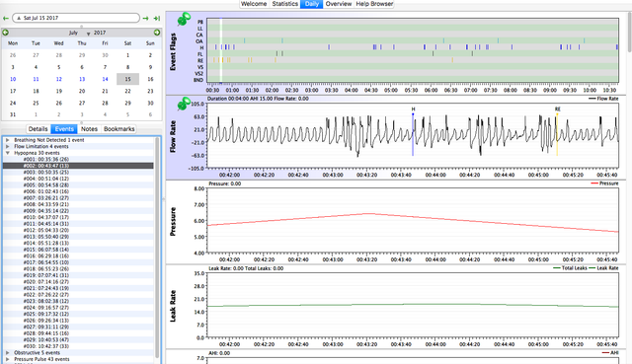Select hypopnea event #018: 06:55:23
This screenshot has width=632, height=364.
point(78,269)
